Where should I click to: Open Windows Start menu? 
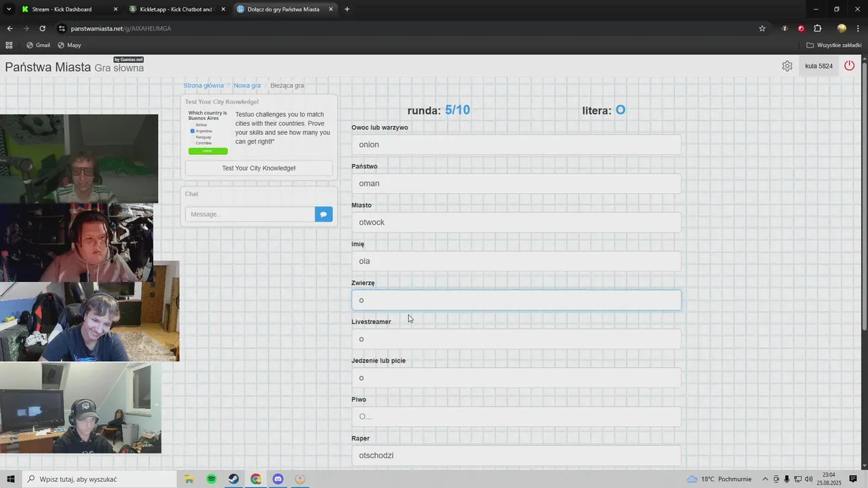[11, 479]
